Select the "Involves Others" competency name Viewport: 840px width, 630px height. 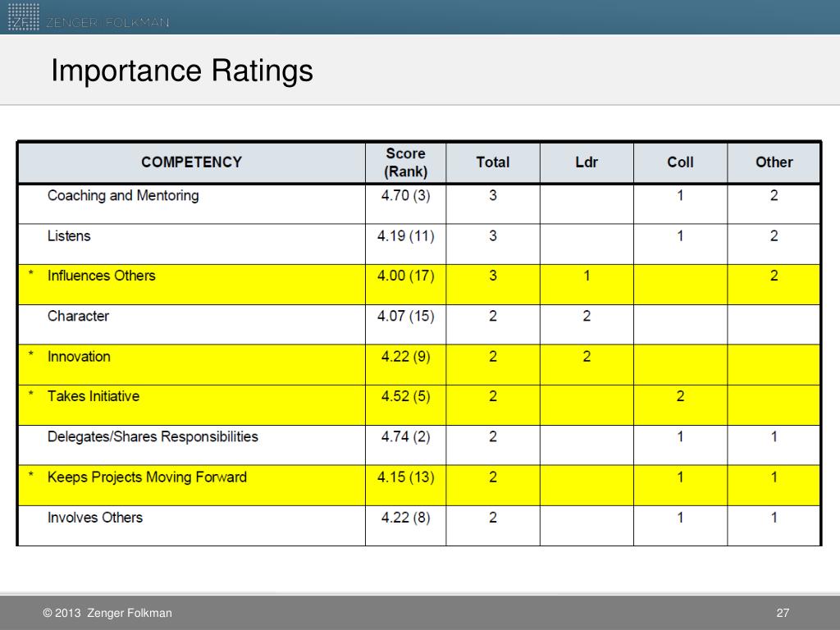[x=95, y=518]
